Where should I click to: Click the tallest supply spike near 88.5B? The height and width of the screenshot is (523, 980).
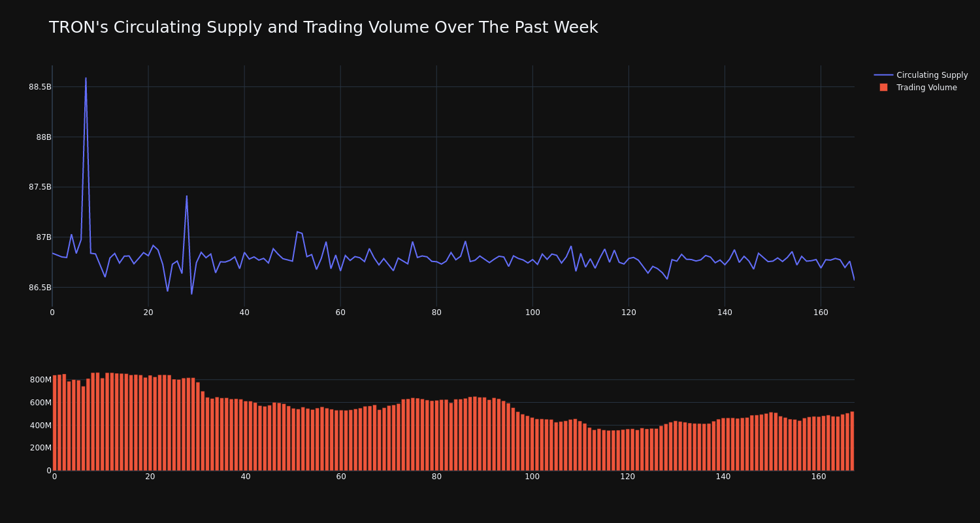86,79
